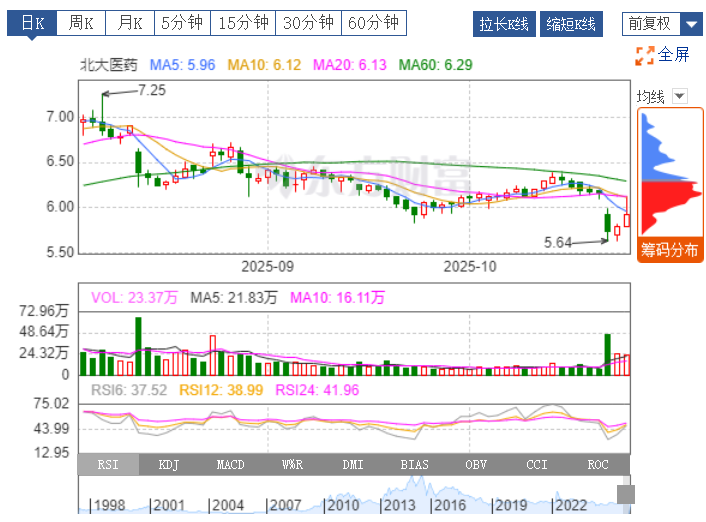Click the 7.25 high price annotation
This screenshot has height=522, width=706.
pyautogui.click(x=152, y=91)
